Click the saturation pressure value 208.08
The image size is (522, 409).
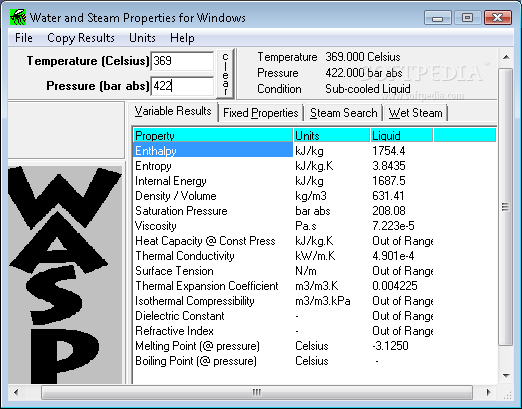(x=389, y=211)
